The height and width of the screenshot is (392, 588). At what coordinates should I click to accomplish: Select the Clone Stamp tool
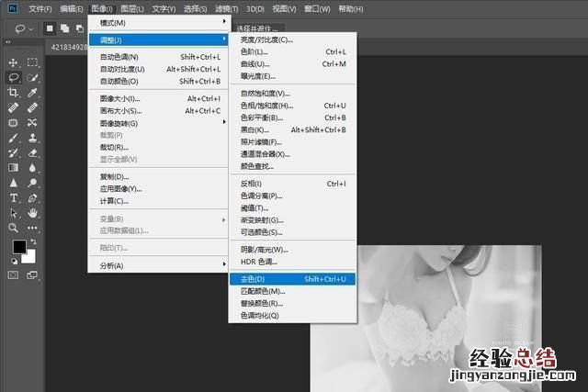click(x=32, y=138)
